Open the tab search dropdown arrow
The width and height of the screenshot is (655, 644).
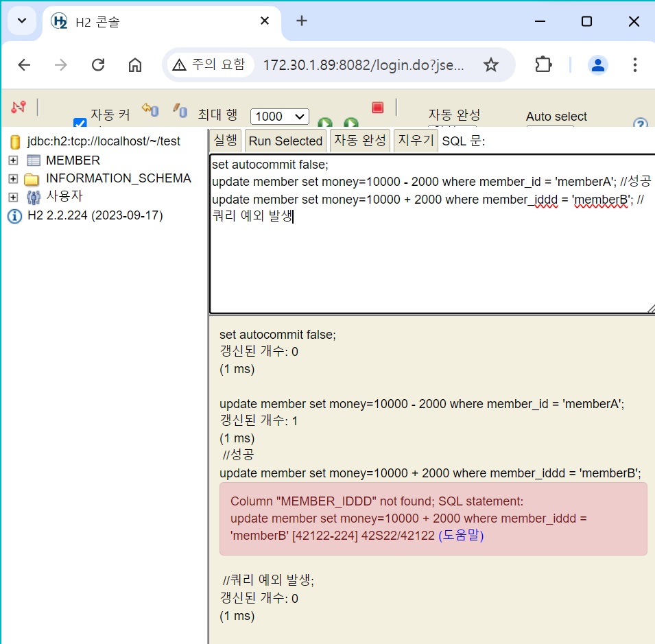click(22, 21)
